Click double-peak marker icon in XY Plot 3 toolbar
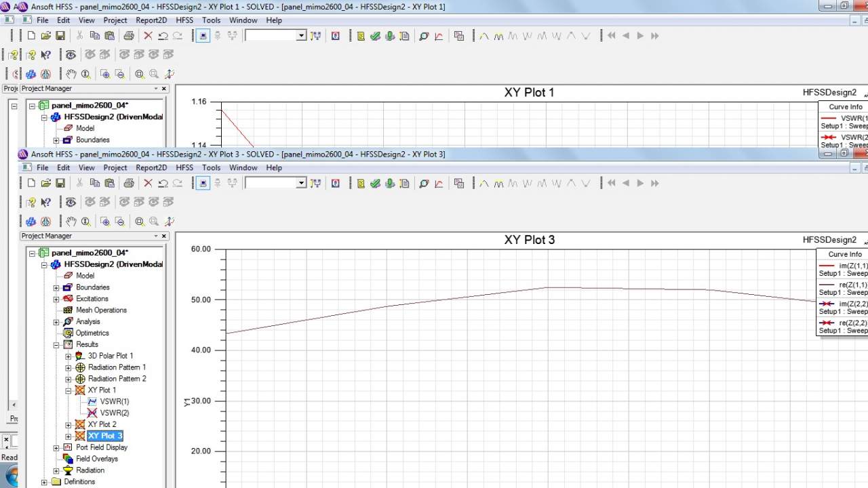Image resolution: width=868 pixels, height=488 pixels. point(498,183)
